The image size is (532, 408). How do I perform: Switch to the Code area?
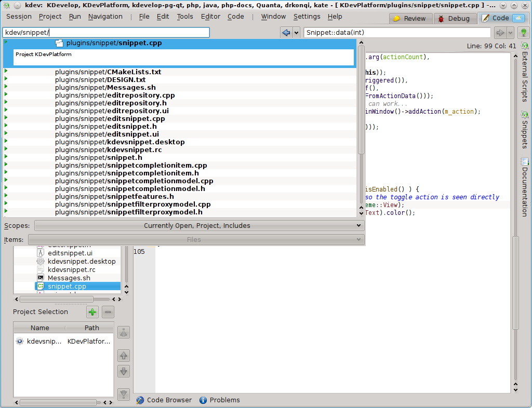[x=503, y=18]
